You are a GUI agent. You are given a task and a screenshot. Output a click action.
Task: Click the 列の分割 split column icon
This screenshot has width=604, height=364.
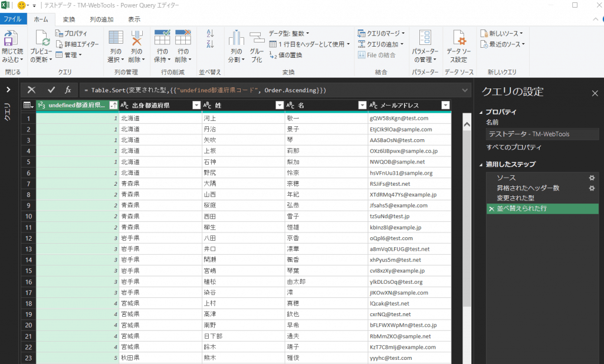pos(236,39)
